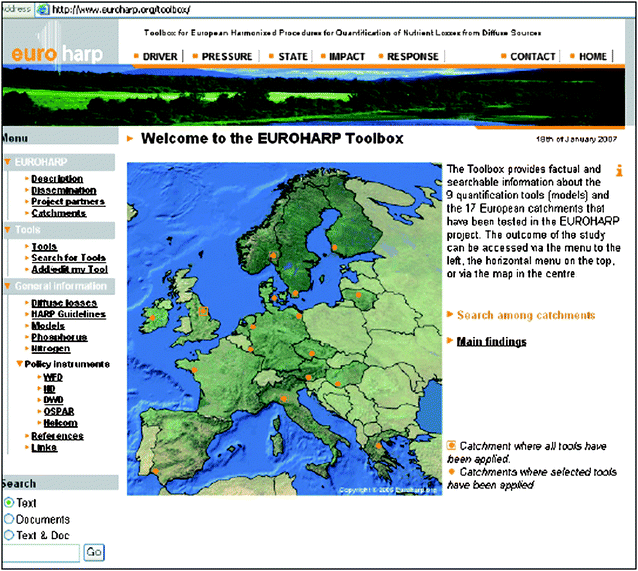Click the catchment dot in southern Sweden
The image size is (638, 571).
(x=295, y=293)
